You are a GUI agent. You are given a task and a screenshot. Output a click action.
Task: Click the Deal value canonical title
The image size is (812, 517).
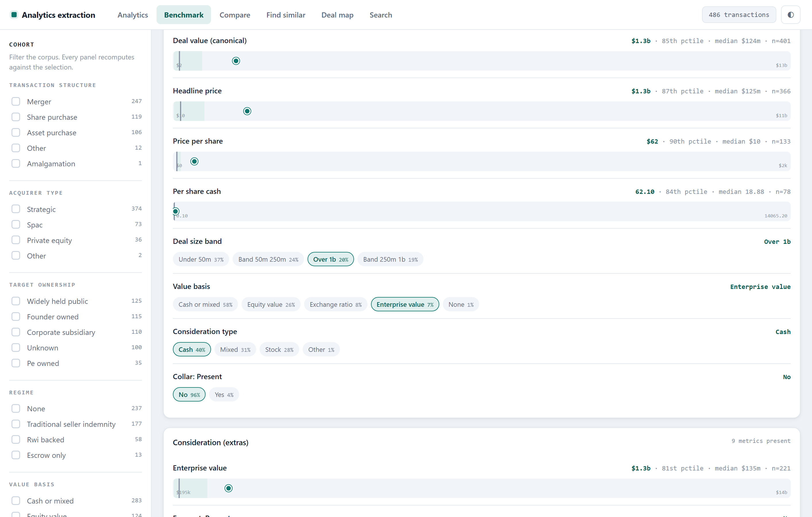210,40
